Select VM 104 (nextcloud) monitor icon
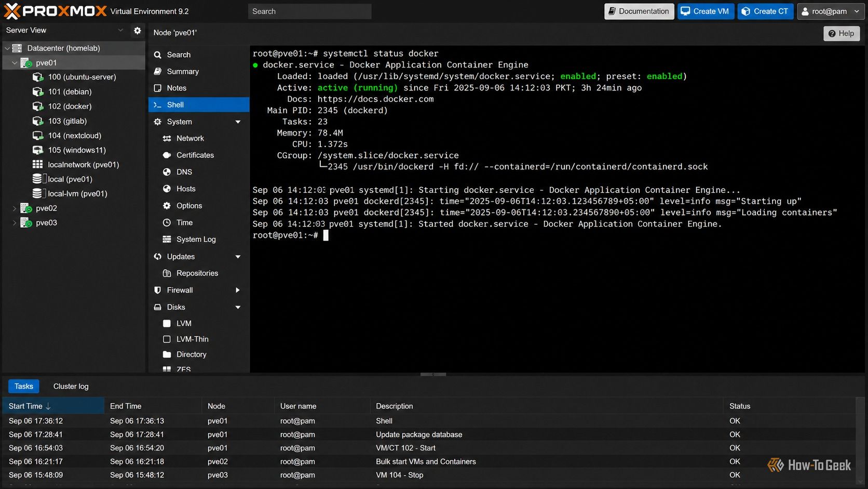 click(38, 136)
